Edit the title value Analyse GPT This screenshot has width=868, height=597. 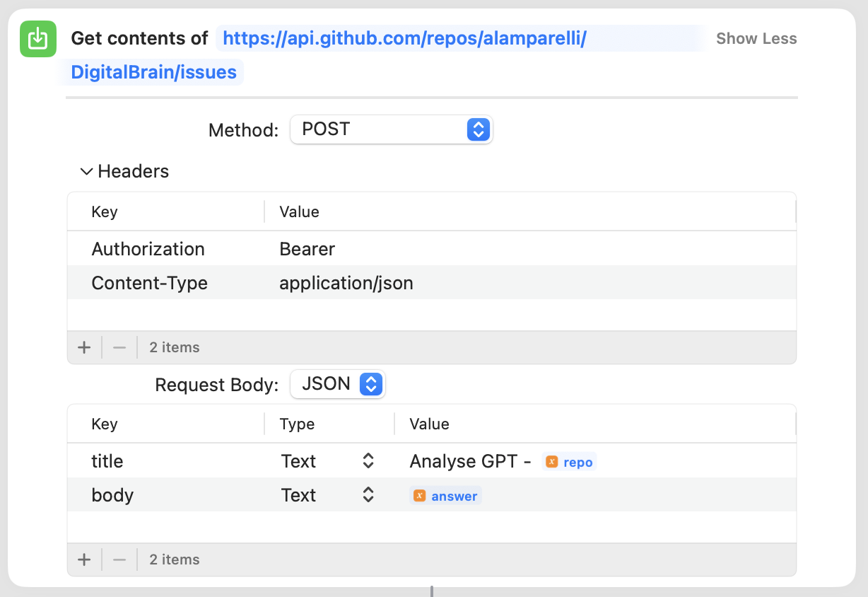tap(469, 460)
